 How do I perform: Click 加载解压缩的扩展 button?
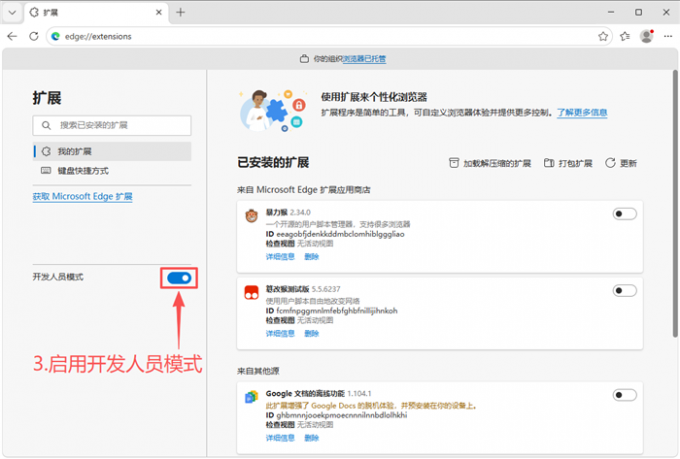tap(490, 163)
